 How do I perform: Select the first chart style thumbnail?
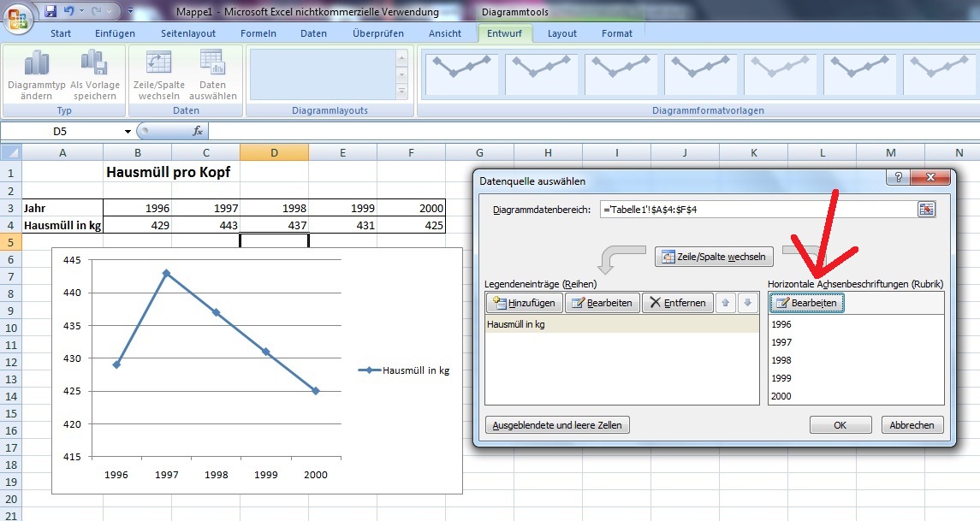point(462,74)
